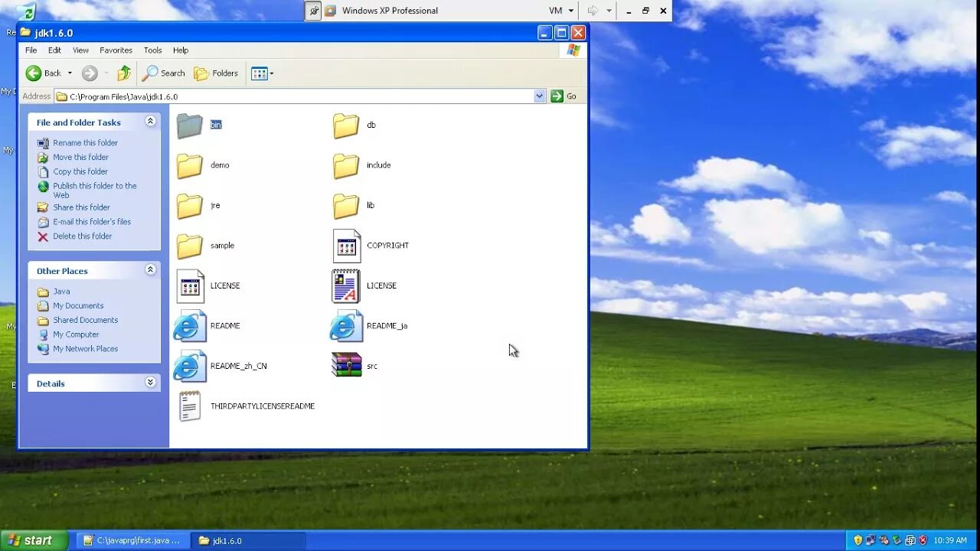Switch to jdk1.6.0 taskbar button
Screen dimensions: 980x551
pyautogui.click(x=248, y=540)
